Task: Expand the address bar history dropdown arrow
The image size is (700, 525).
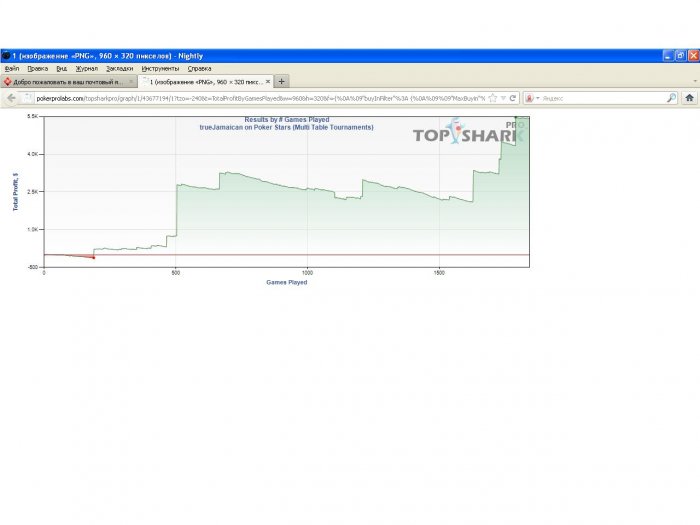Action: click(503, 98)
